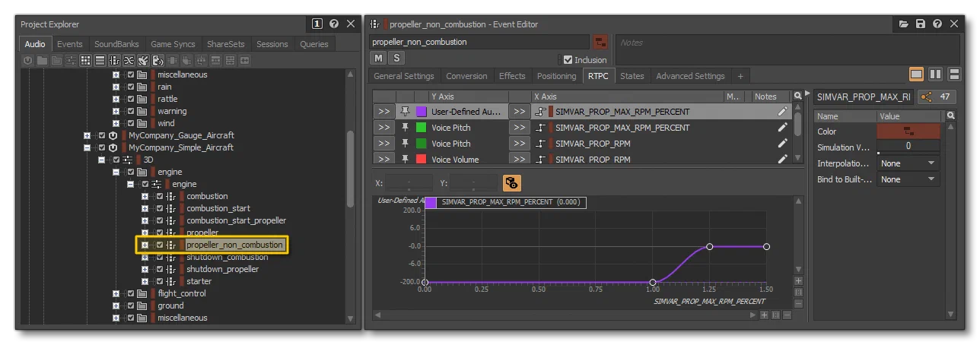
Task: Toggle the checkbox for the wind folder
Action: pyautogui.click(x=131, y=123)
